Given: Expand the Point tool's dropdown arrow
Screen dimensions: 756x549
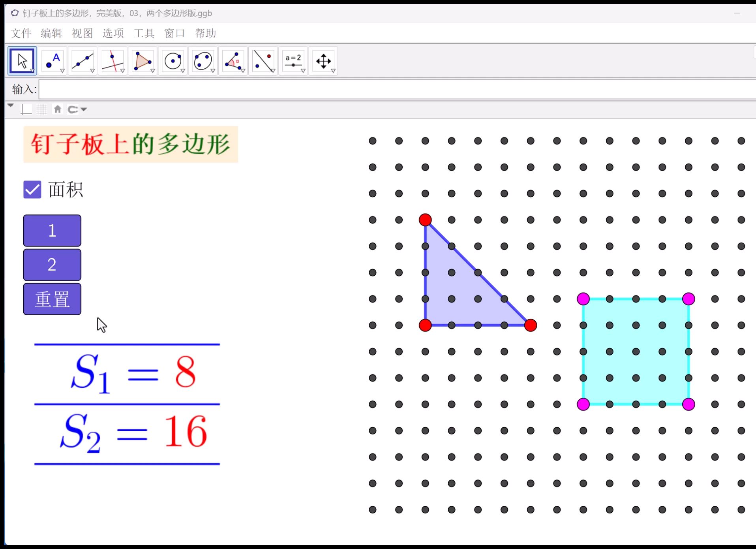Looking at the screenshot, I should [x=62, y=71].
